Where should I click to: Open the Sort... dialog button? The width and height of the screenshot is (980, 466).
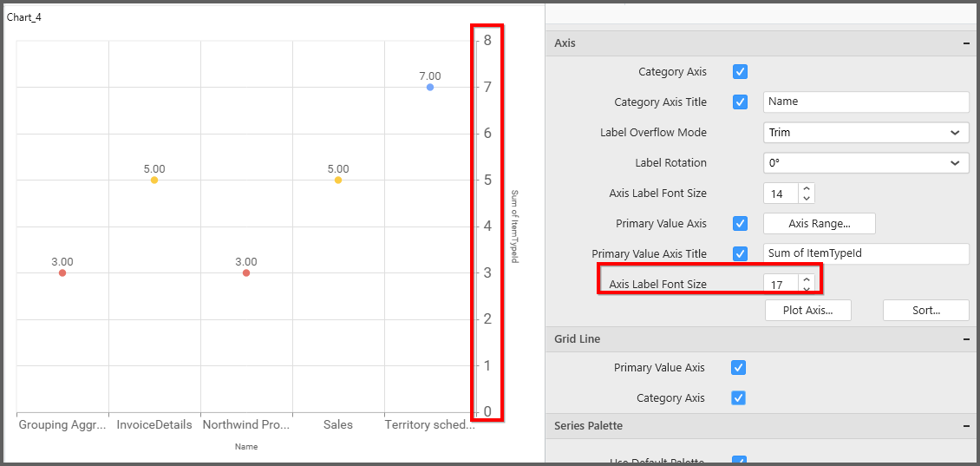[925, 311]
